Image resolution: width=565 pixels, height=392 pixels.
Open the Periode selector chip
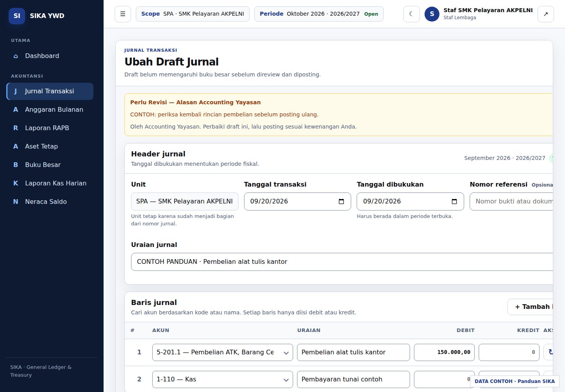pyautogui.click(x=319, y=14)
